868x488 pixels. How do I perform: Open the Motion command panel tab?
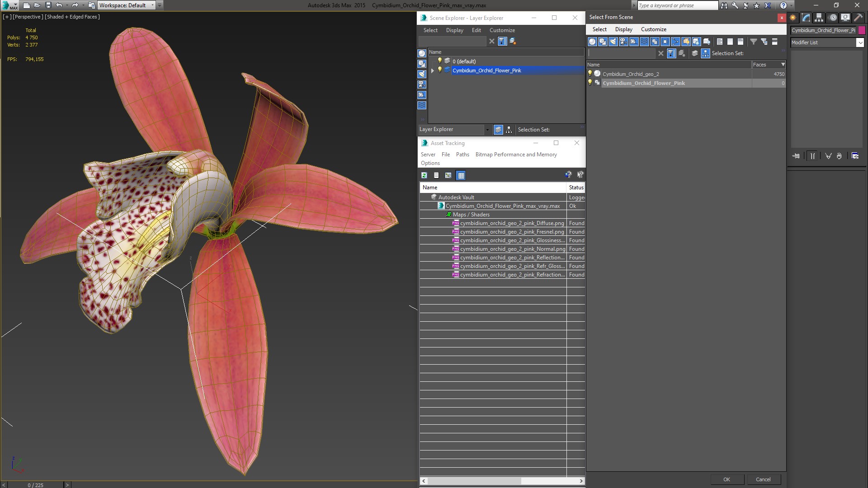(x=833, y=18)
